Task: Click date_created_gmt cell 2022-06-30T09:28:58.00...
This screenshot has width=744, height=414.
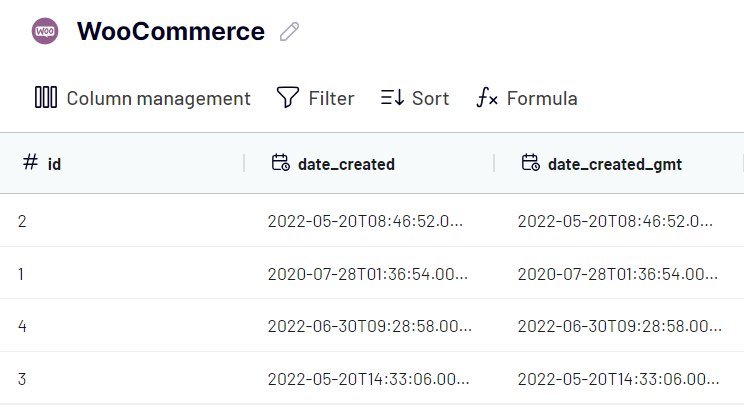Action: pyautogui.click(x=619, y=326)
